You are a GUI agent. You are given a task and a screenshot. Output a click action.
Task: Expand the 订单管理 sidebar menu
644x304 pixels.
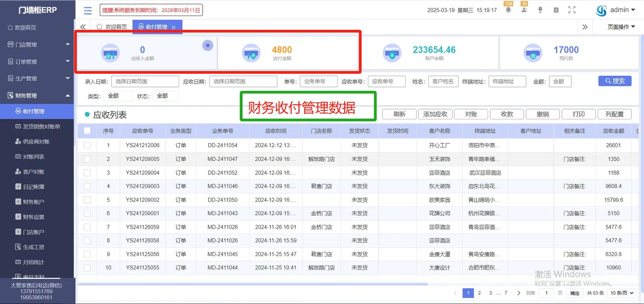[x=37, y=62]
